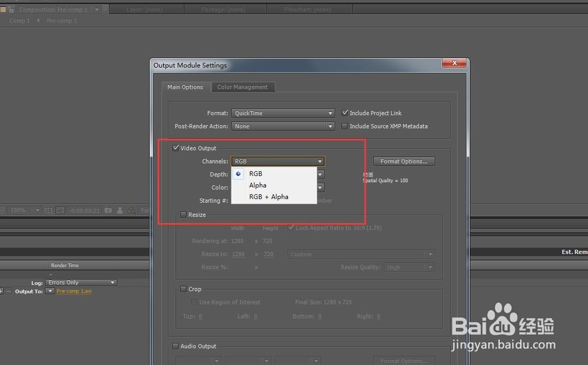The height and width of the screenshot is (365, 588).
Task: Open the Composition: Pre-comp 1 dropdown
Action: [x=97, y=9]
